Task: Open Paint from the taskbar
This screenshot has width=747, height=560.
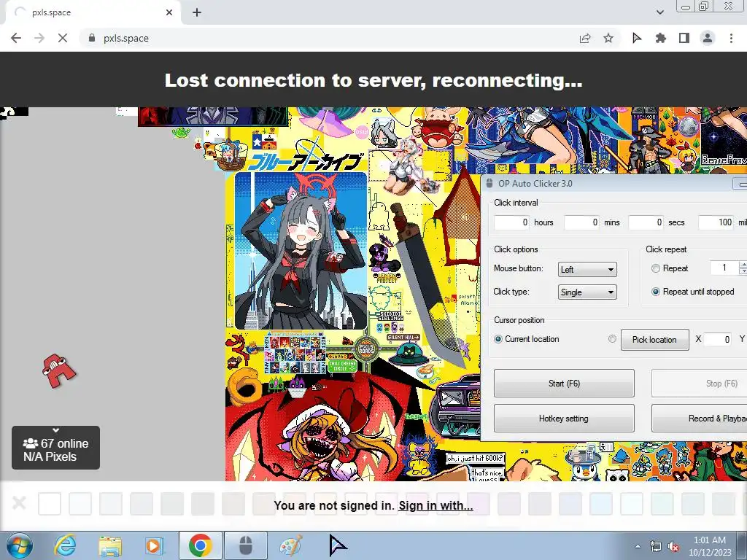Action: click(x=290, y=545)
